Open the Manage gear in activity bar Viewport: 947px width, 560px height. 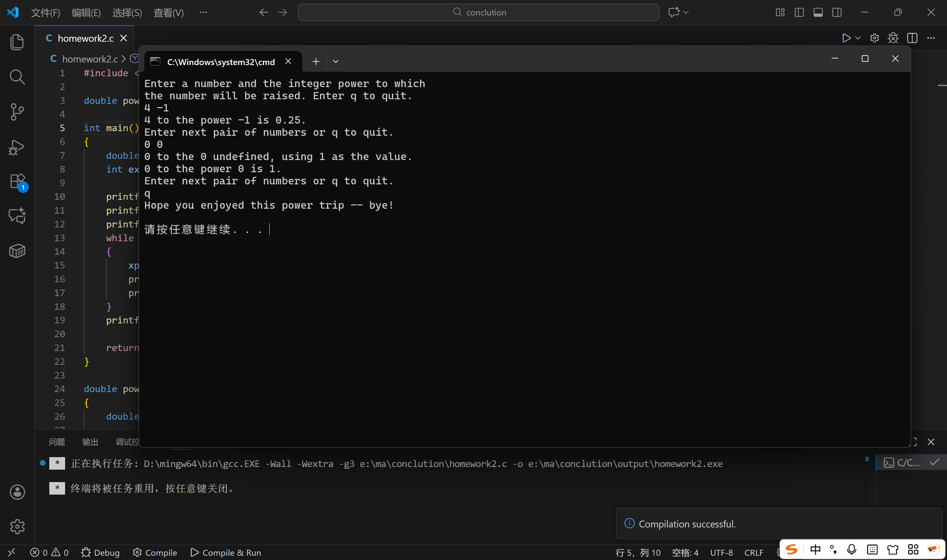tap(17, 526)
